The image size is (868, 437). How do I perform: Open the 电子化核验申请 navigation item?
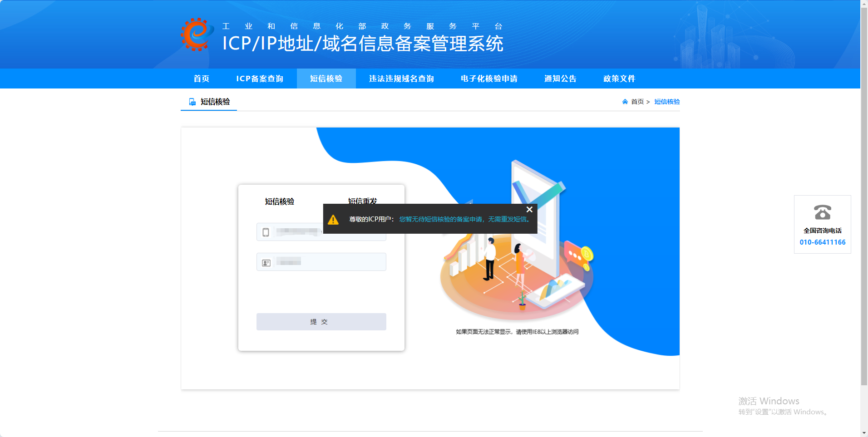[489, 79]
